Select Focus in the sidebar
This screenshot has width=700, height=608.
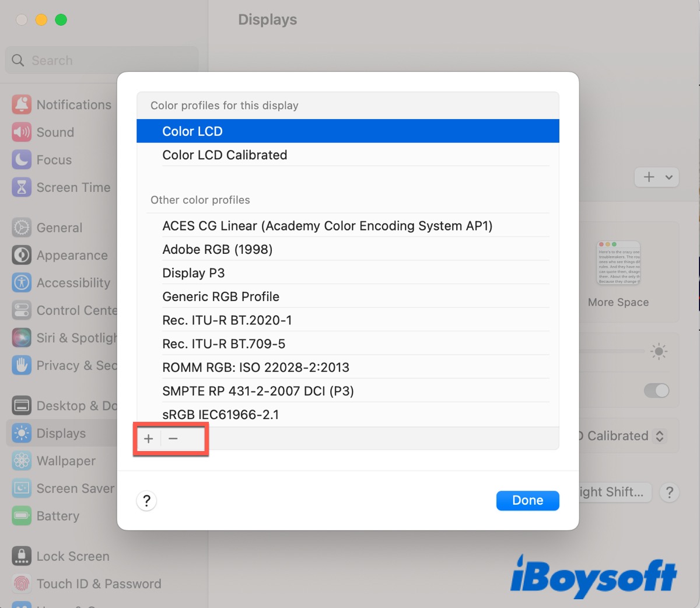[x=54, y=160]
